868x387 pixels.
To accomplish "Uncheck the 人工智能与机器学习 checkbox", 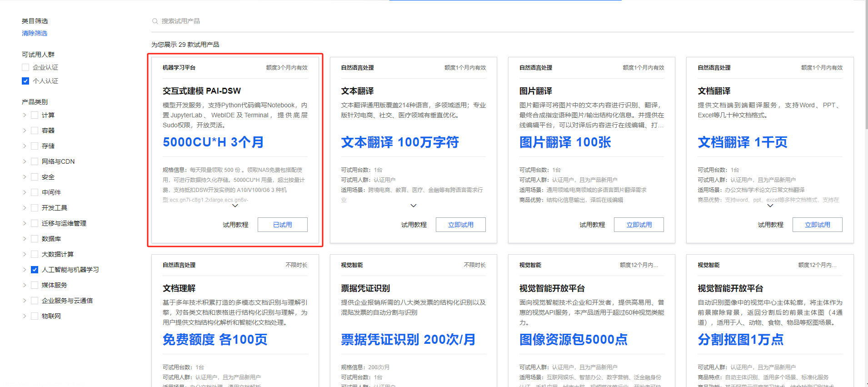I will pos(35,270).
